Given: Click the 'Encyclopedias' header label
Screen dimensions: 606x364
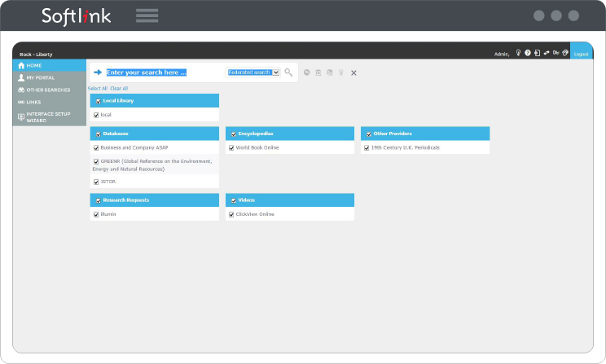Looking at the screenshot, I should (256, 134).
